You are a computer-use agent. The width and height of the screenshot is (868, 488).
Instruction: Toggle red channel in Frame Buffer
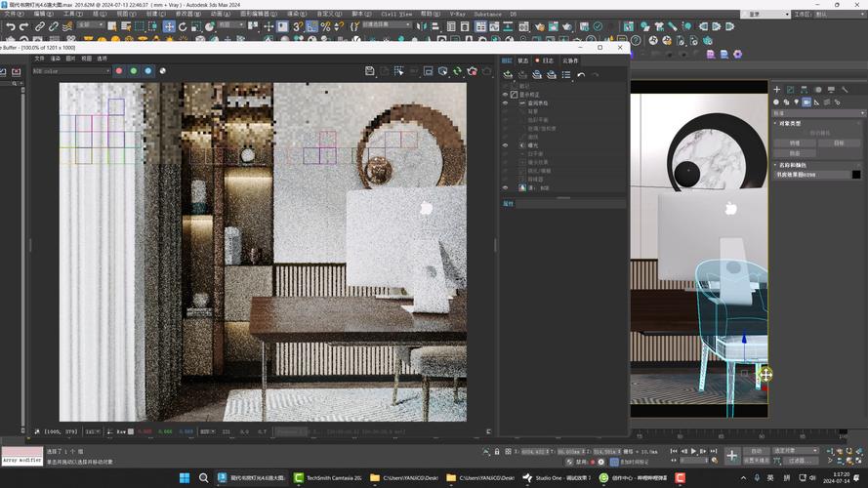point(119,71)
